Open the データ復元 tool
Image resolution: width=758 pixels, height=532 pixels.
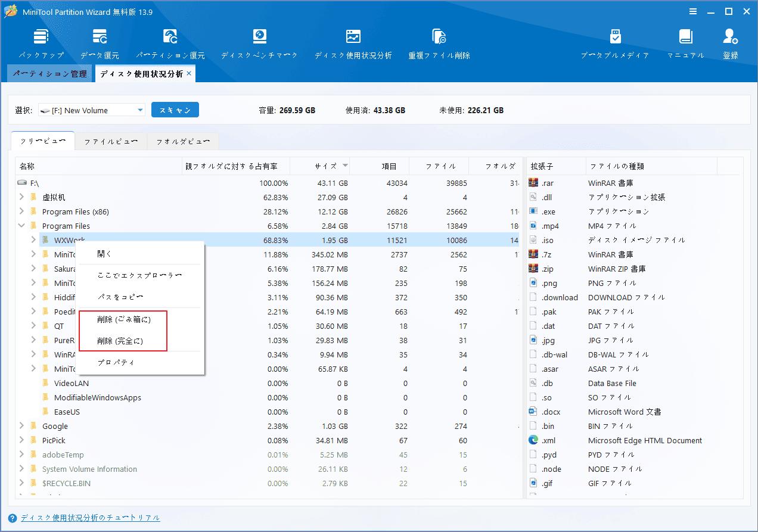click(x=100, y=43)
